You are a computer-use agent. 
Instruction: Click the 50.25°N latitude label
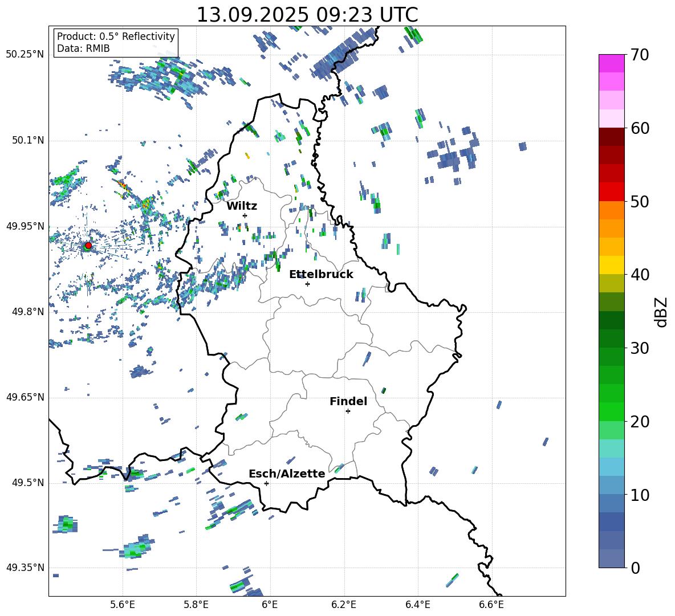point(25,55)
